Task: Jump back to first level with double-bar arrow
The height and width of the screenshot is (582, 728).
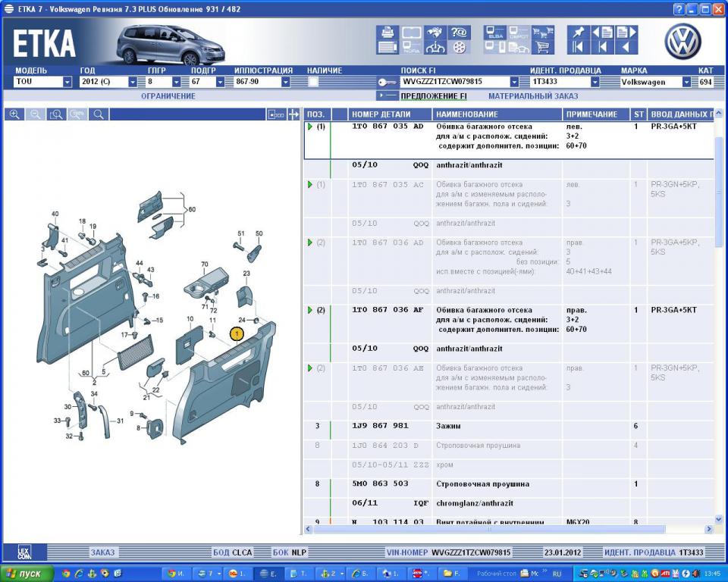Action: pos(578,47)
